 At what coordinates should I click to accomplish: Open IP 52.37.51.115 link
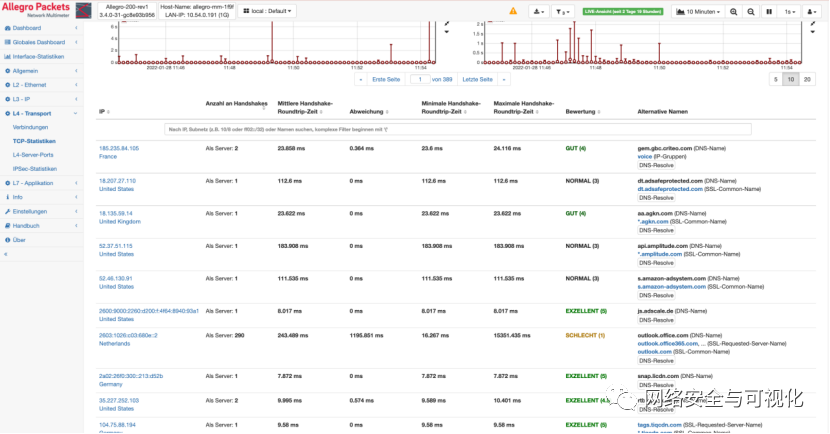(115, 246)
